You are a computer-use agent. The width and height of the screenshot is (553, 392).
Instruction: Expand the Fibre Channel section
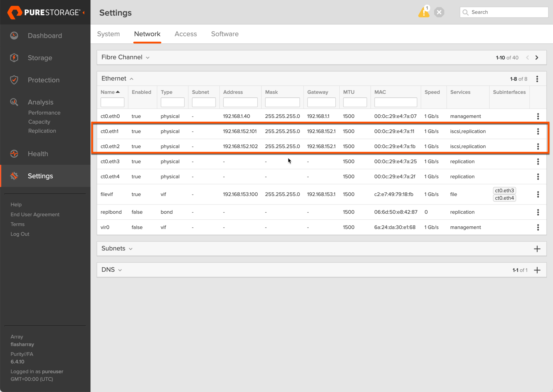tap(148, 57)
